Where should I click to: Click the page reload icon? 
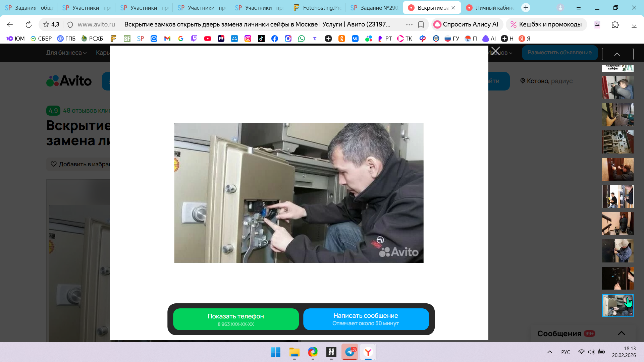point(29,24)
